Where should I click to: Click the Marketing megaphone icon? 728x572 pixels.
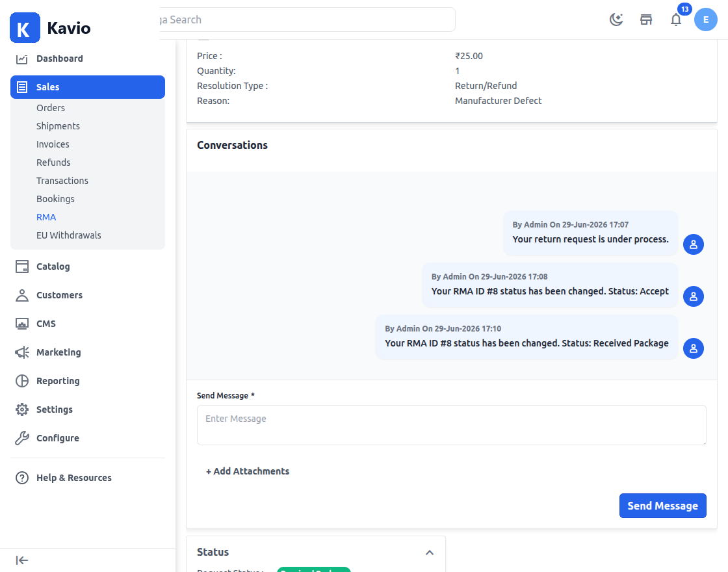[22, 352]
